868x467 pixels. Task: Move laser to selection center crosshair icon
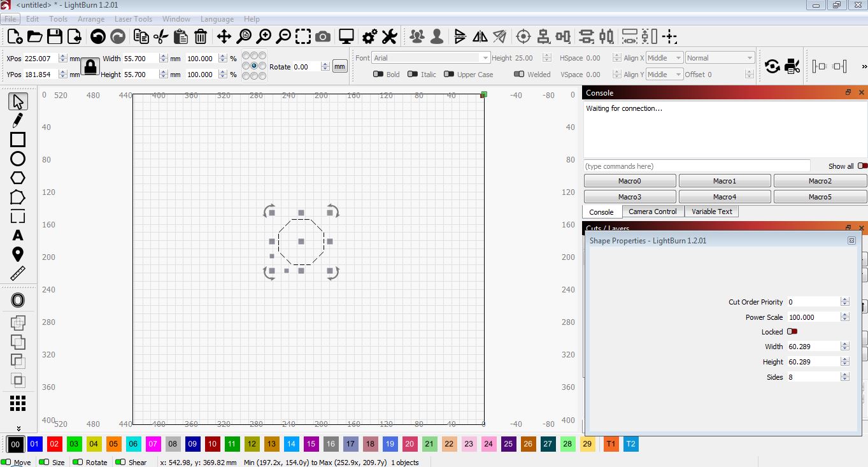click(x=523, y=36)
